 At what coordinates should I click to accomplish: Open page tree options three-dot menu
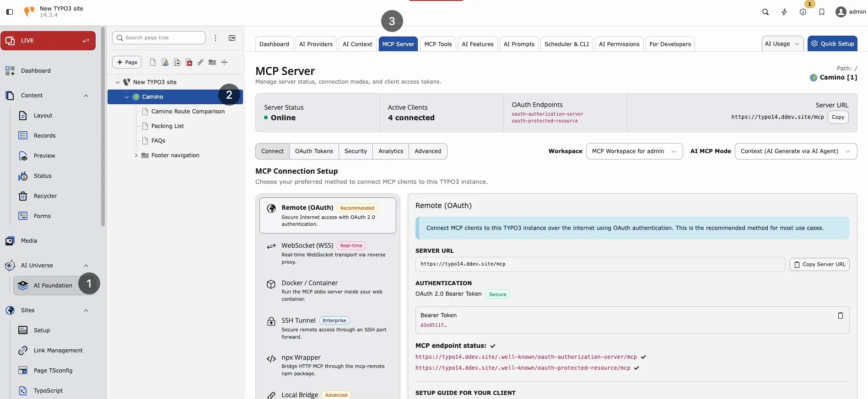(216, 38)
